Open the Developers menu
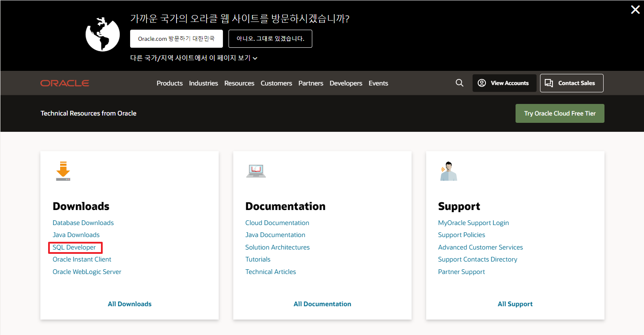The image size is (644, 335). (x=346, y=83)
